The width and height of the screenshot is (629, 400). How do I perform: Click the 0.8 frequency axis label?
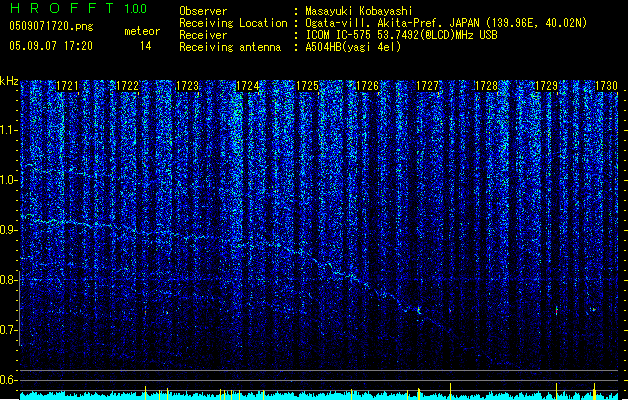click(x=8, y=280)
